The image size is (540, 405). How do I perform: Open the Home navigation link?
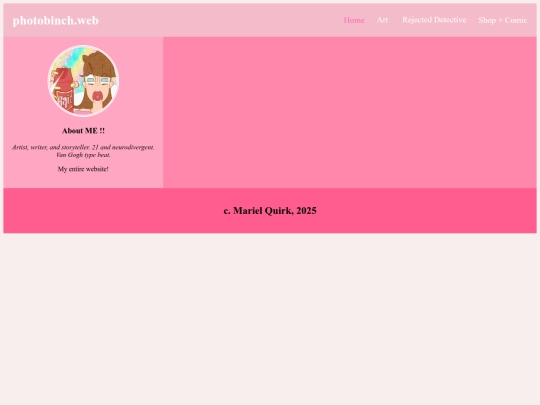[x=354, y=20]
